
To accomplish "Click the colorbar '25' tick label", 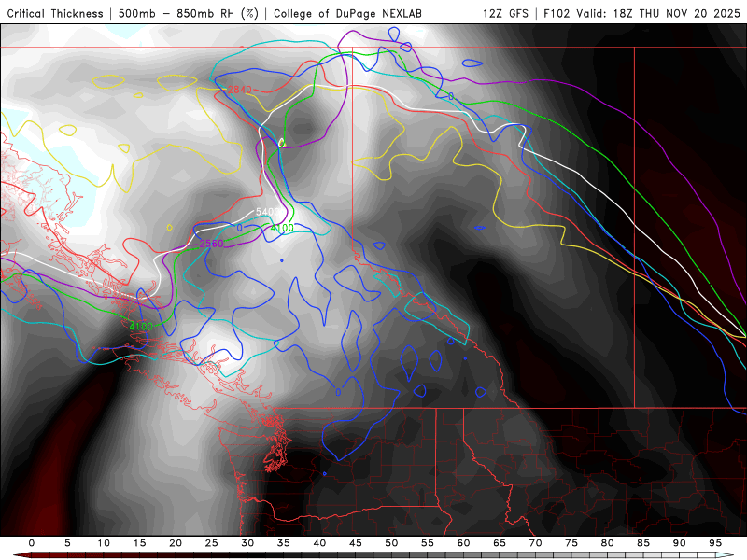I will click(x=212, y=543).
